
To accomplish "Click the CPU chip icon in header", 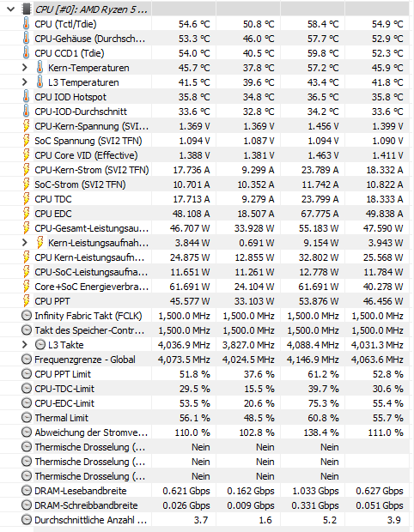I will [x=27, y=9].
